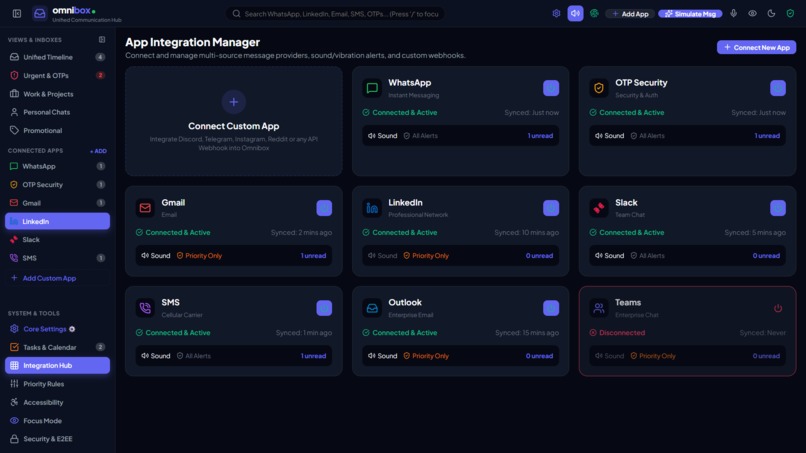Screen dimensions: 806x453
Task: Click the Connect New App button
Action: coord(756,47)
